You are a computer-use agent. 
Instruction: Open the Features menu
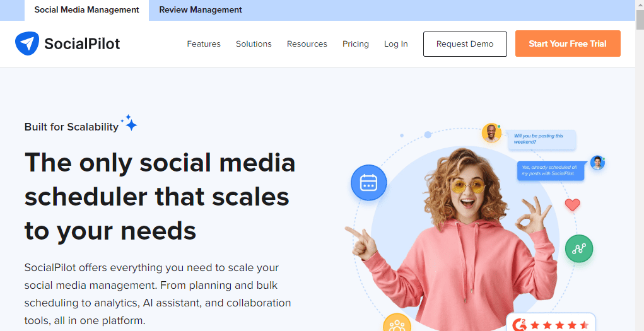click(204, 44)
